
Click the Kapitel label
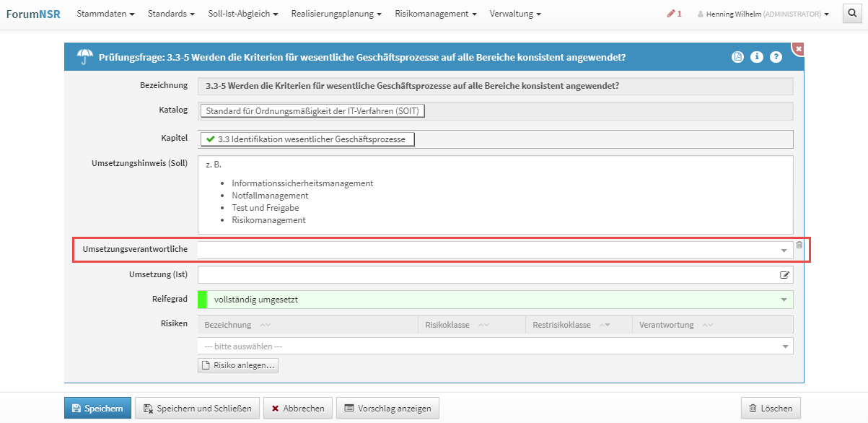click(x=175, y=137)
